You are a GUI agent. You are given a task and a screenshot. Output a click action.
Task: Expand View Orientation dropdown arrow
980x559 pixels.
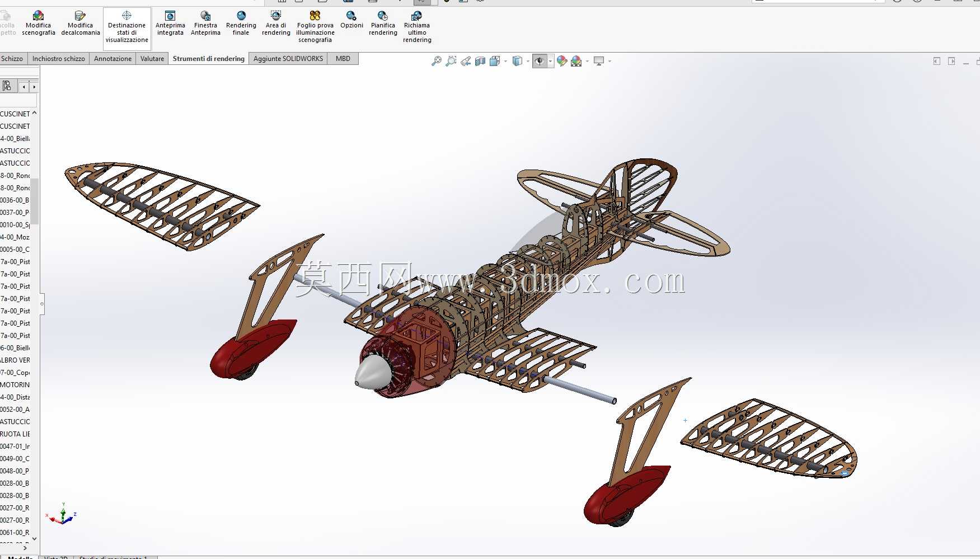pyautogui.click(x=505, y=61)
